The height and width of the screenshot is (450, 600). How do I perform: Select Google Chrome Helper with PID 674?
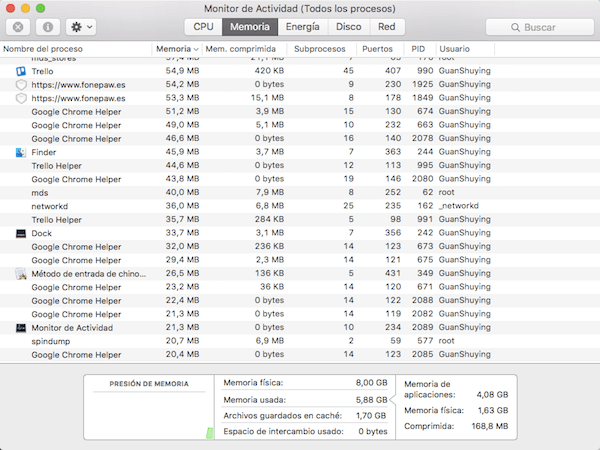pos(76,112)
